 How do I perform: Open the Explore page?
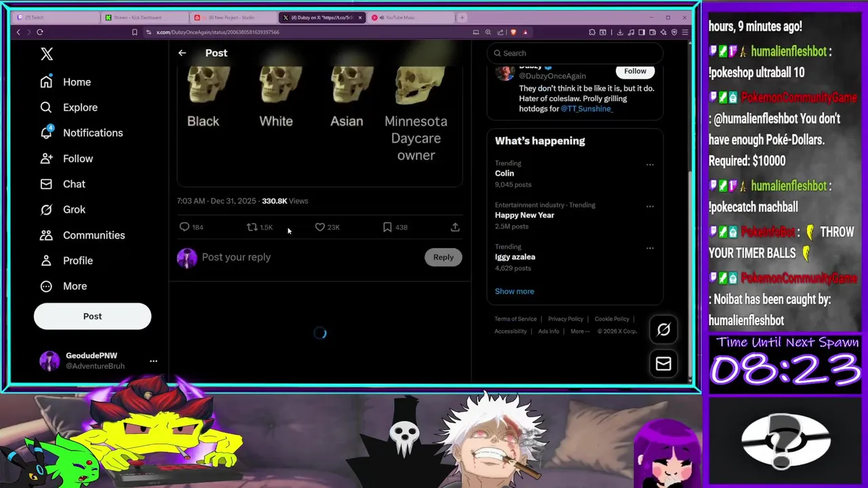coord(69,107)
